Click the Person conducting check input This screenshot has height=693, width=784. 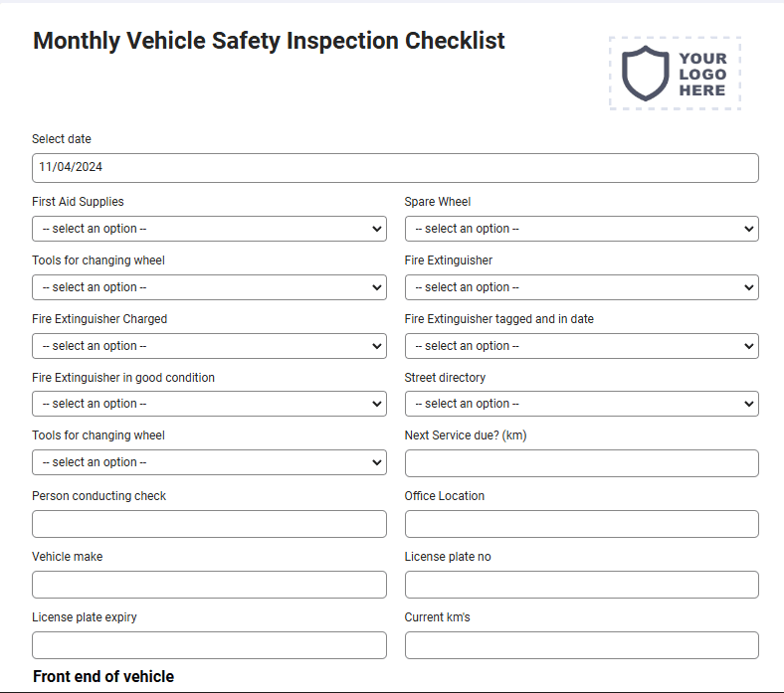tap(209, 524)
